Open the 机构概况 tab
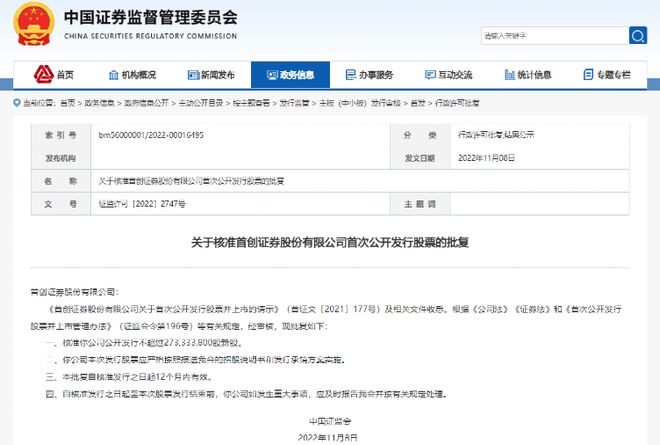The image size is (660, 445). (x=132, y=75)
